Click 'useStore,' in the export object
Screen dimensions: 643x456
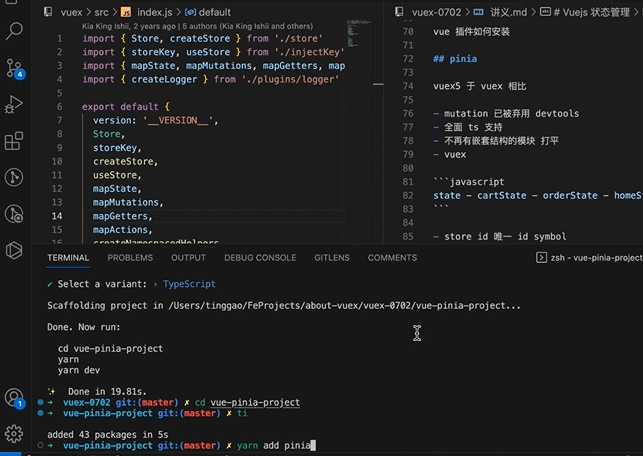click(117, 175)
